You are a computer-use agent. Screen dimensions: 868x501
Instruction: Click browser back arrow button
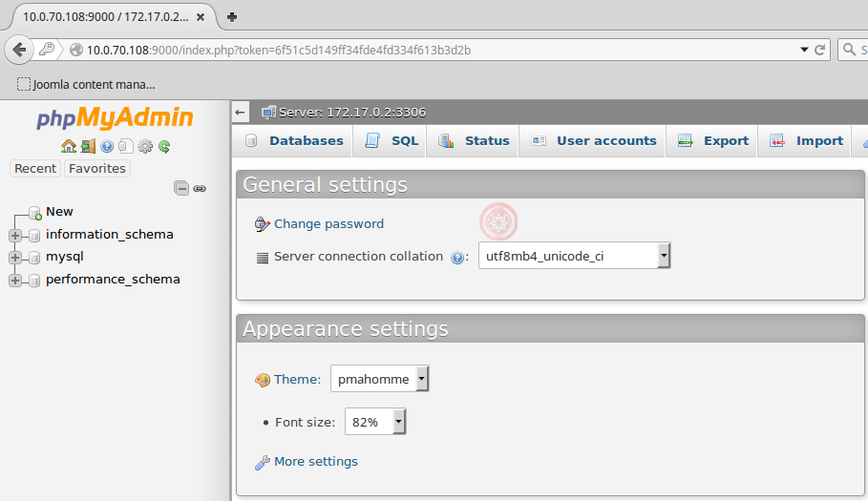[19, 50]
